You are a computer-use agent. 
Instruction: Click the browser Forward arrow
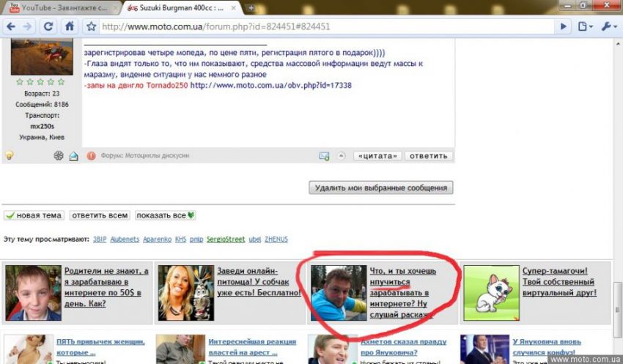(28, 26)
